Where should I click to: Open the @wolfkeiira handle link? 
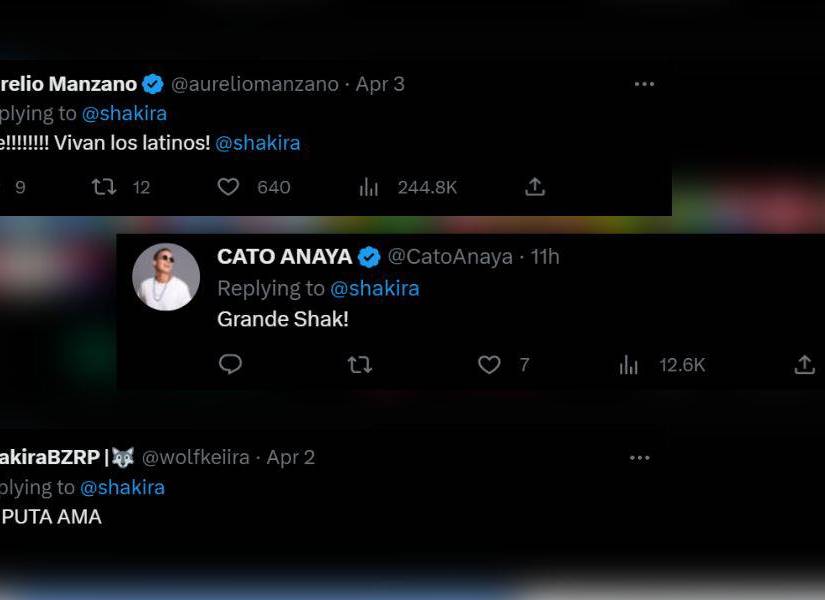[x=196, y=457]
